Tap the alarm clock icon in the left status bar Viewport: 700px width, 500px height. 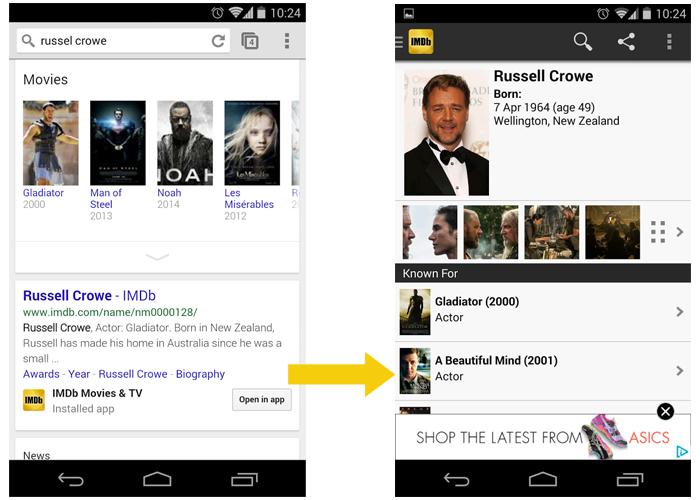[x=217, y=13]
